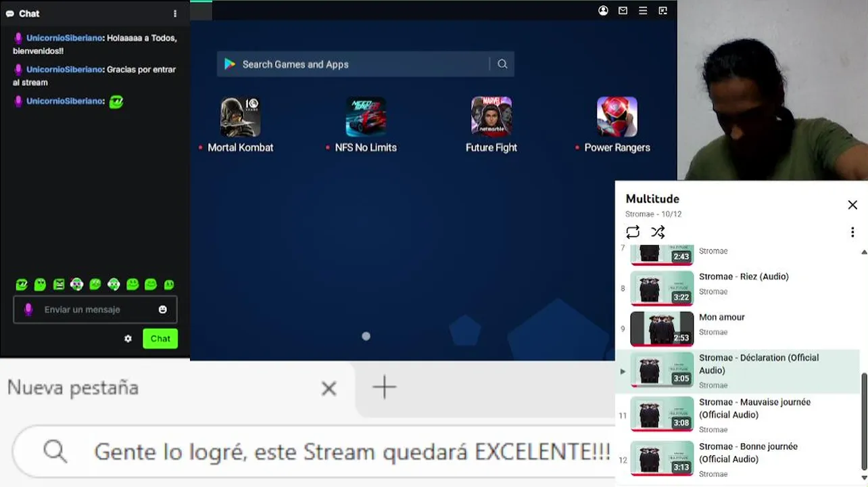868x487 pixels.
Task: Open chat settings gear icon
Action: click(x=128, y=338)
